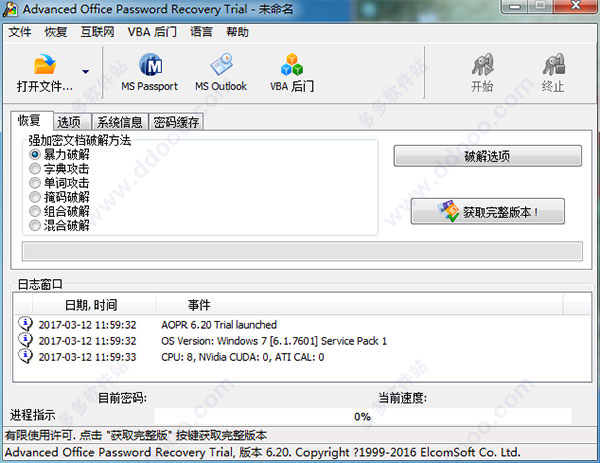Select 混合破解 radio option
The width and height of the screenshot is (600, 463).
click(x=34, y=225)
